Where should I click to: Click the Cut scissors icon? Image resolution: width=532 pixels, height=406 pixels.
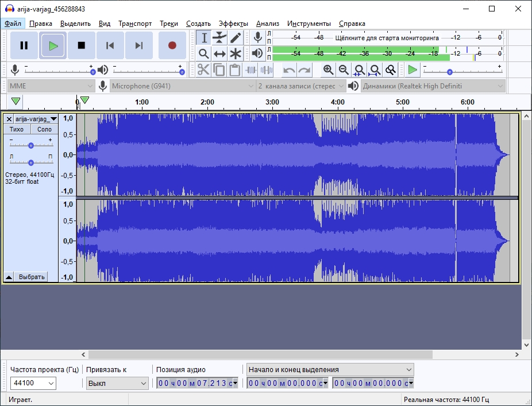(203, 70)
